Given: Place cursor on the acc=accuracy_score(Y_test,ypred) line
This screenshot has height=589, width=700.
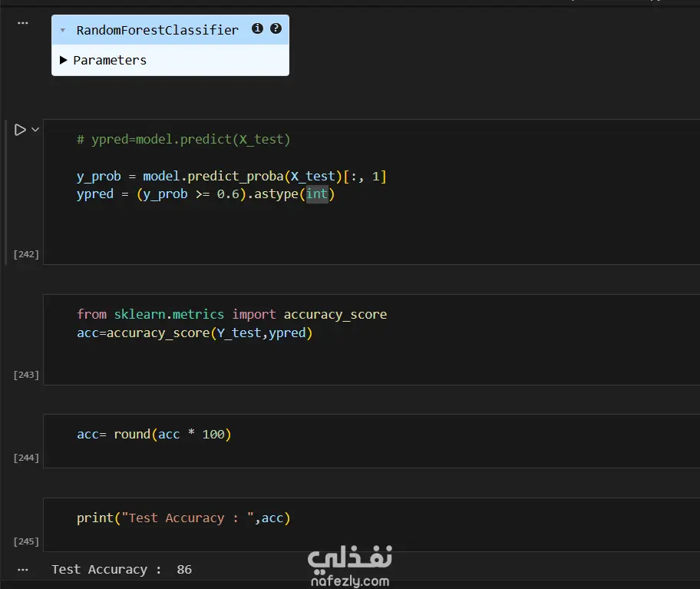Looking at the screenshot, I should [x=194, y=333].
